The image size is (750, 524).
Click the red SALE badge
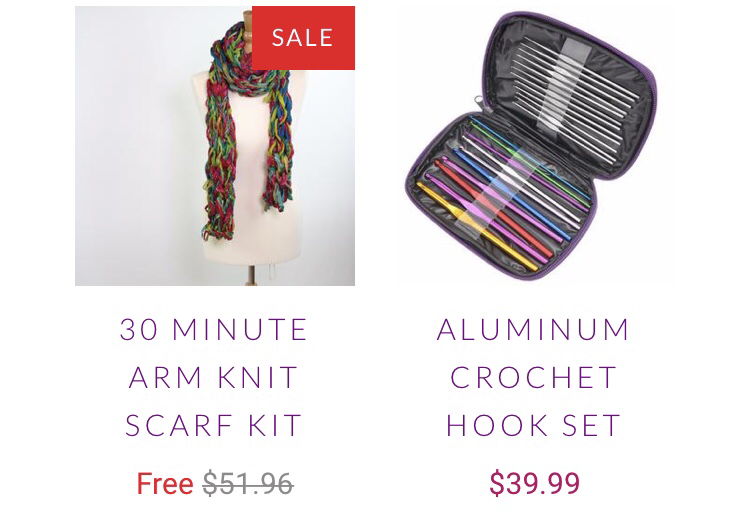[303, 38]
